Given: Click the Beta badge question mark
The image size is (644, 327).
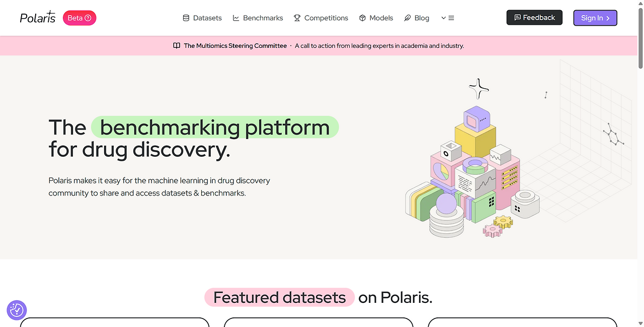Looking at the screenshot, I should 88,18.
